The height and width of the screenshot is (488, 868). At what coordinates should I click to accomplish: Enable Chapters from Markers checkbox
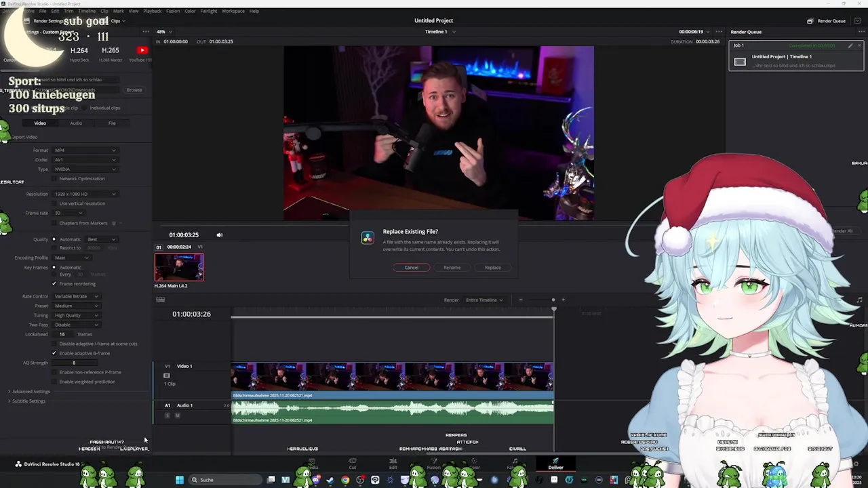[x=54, y=223]
